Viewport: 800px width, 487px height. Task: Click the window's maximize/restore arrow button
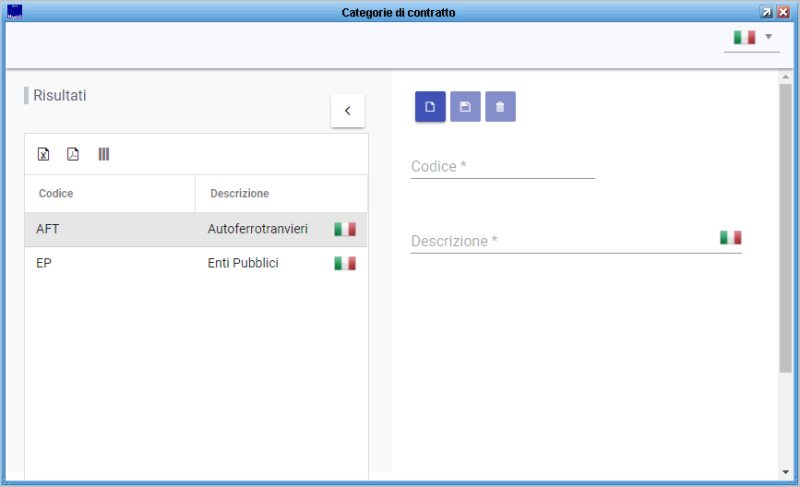pyautogui.click(x=766, y=12)
